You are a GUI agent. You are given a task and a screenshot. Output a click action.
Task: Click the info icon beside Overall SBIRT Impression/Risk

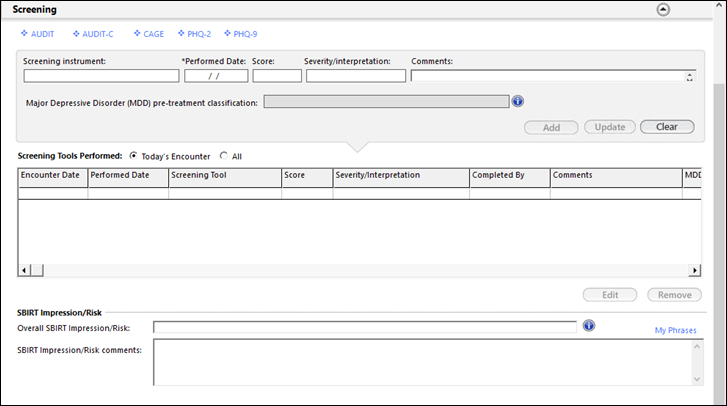point(589,326)
